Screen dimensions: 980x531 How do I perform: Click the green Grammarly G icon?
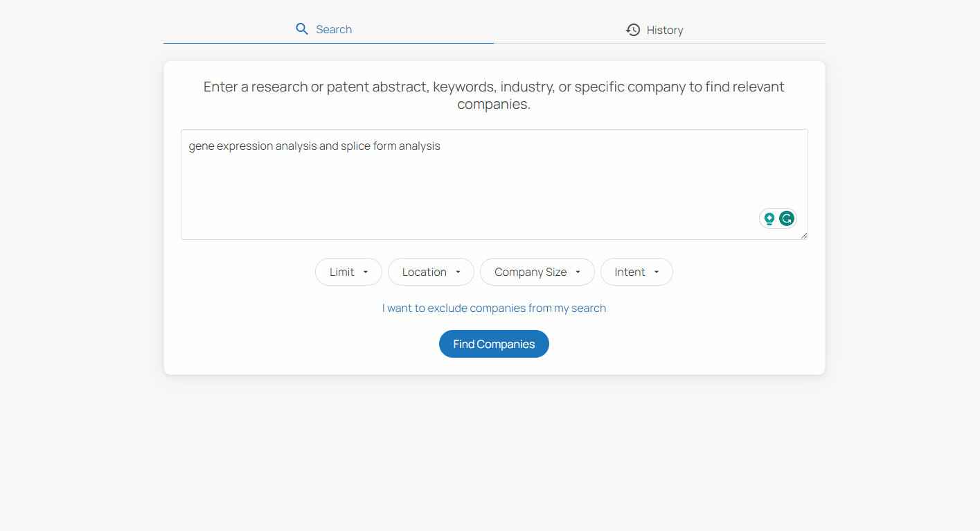tap(787, 219)
